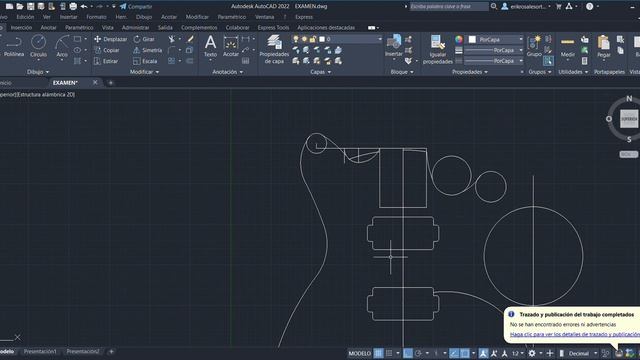The image size is (640, 360).
Task: Click the search magnifier icon in title bar
Action: click(x=494, y=7)
